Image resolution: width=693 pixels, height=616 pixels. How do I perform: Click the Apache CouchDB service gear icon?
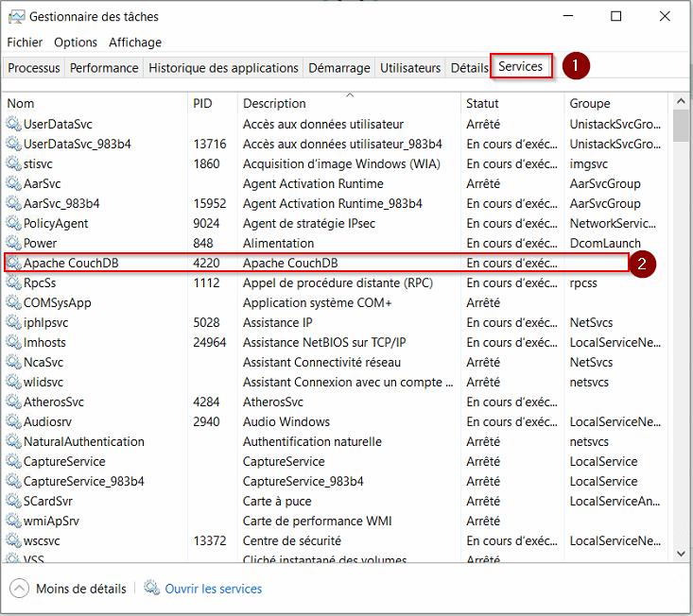point(13,263)
